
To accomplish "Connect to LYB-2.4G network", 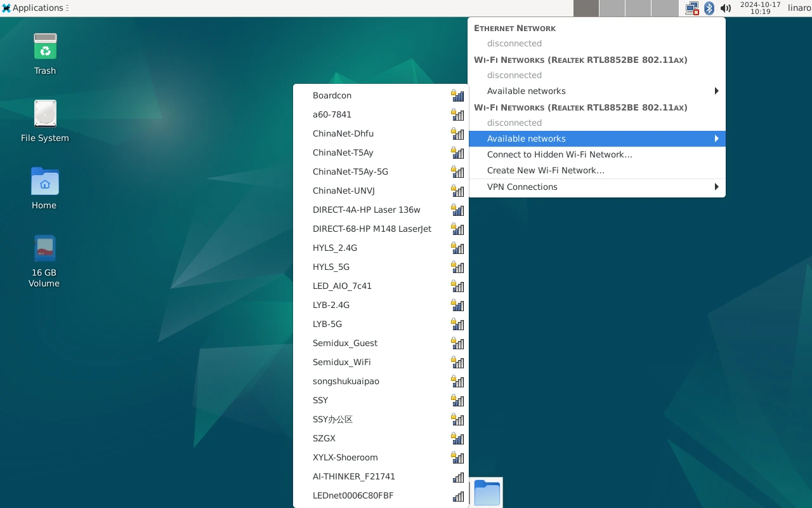I will (381, 305).
